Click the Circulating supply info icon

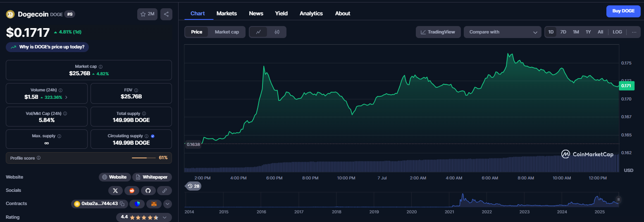[146, 136]
